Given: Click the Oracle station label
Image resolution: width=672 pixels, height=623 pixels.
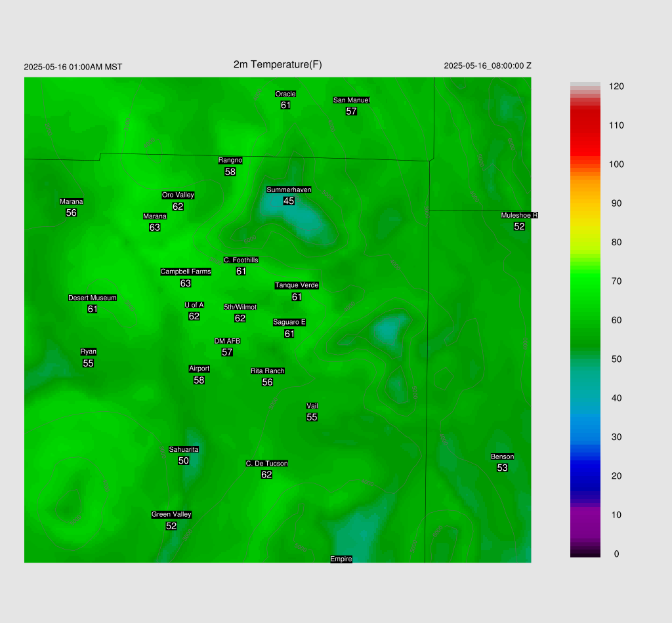Looking at the screenshot, I should click(x=285, y=94).
